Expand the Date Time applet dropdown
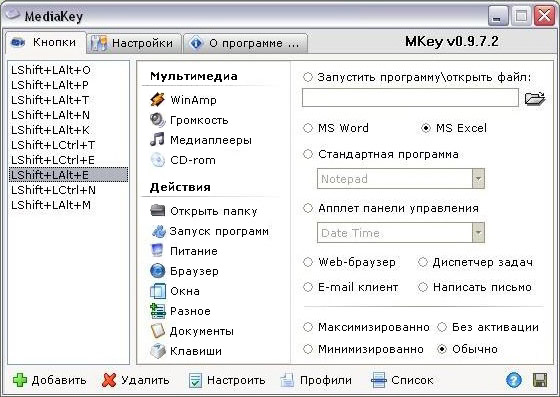Viewport: 560px width, 397px height. coord(478,233)
